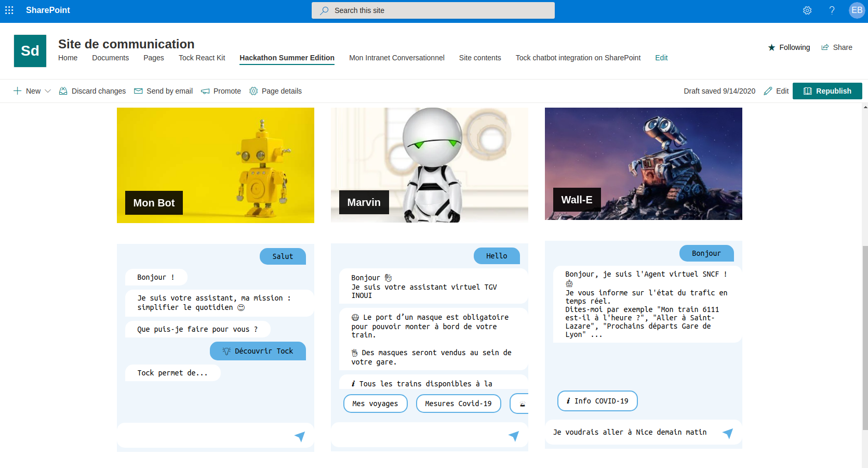The width and height of the screenshot is (868, 468).
Task: Open Tock React Kit navigation item
Action: coord(202,58)
